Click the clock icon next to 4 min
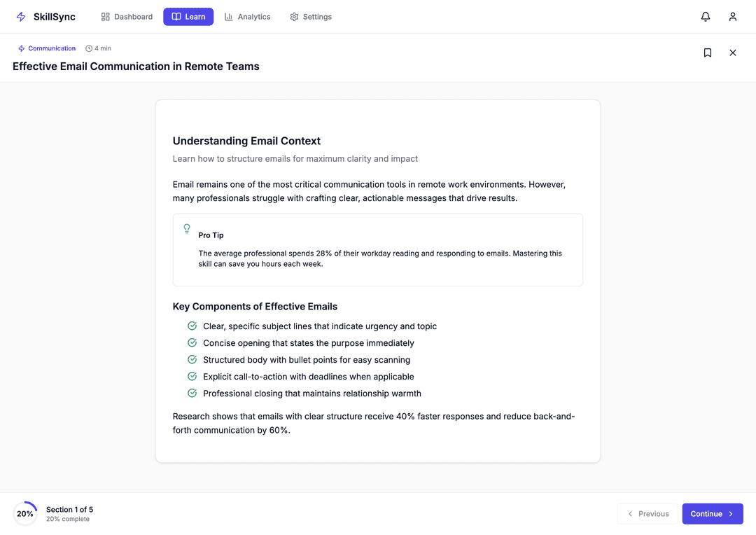 88,48
